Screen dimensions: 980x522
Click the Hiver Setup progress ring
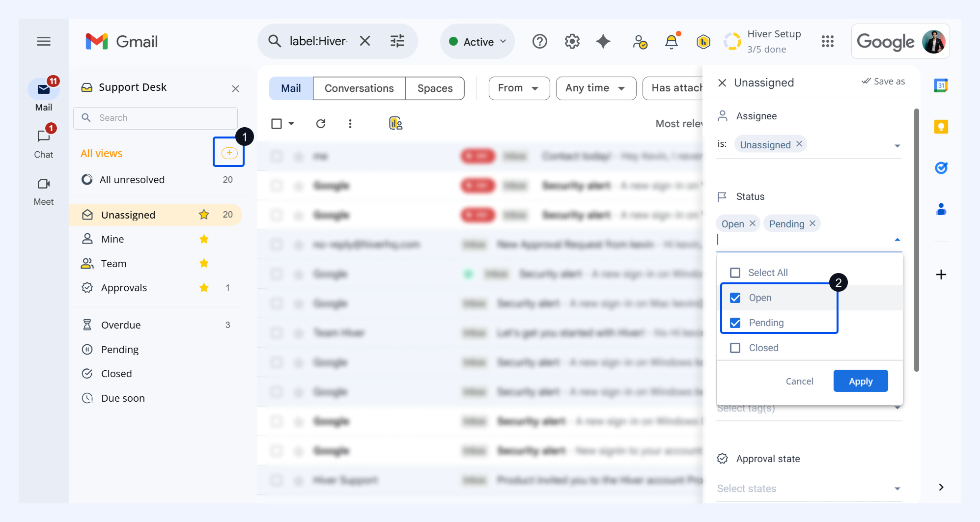pyautogui.click(x=732, y=42)
